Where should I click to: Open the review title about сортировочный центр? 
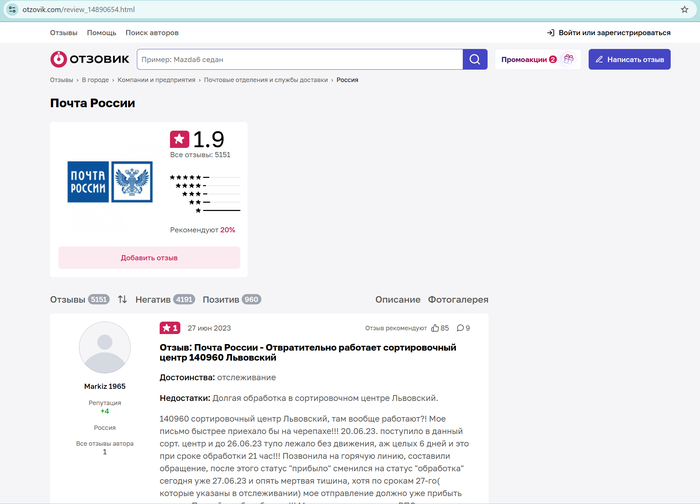click(x=308, y=352)
